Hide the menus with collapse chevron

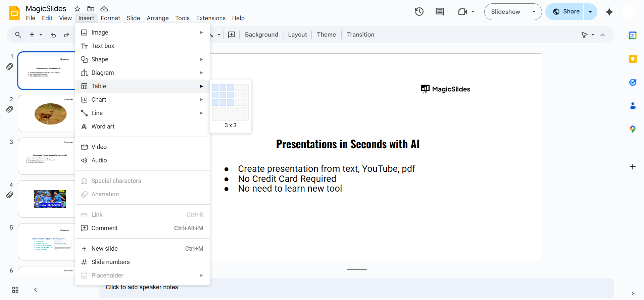coord(603,35)
